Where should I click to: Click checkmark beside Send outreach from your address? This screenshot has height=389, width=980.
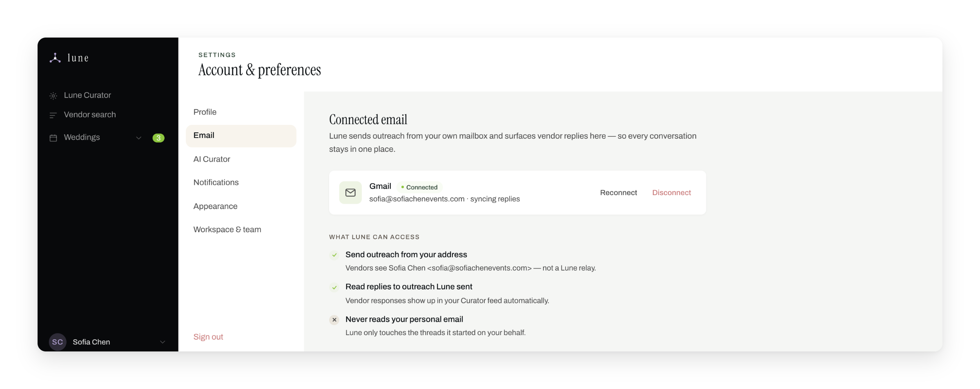tap(334, 255)
